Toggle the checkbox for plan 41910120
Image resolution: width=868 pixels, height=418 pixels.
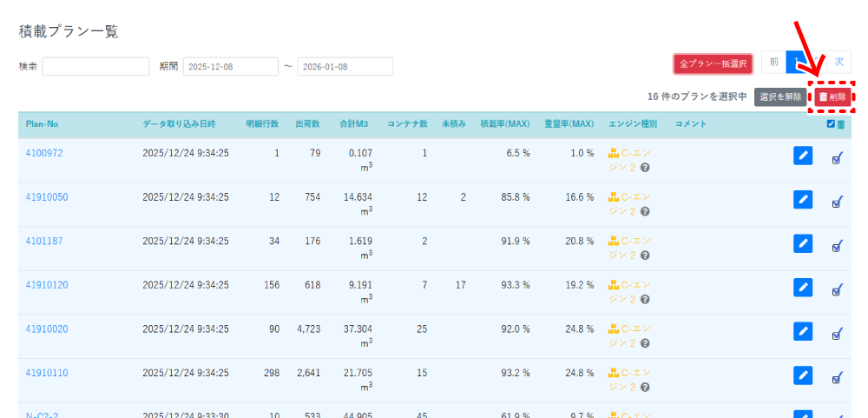click(x=837, y=290)
